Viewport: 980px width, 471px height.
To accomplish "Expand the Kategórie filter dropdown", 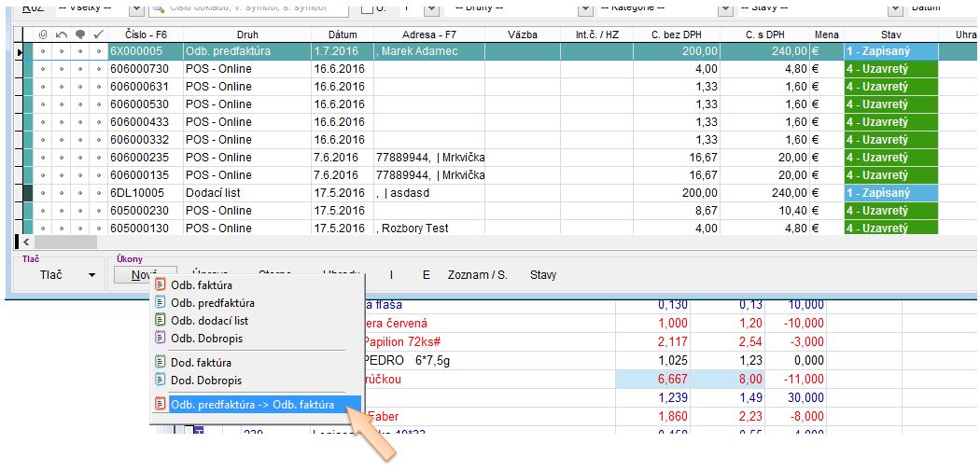I will pos(725,8).
